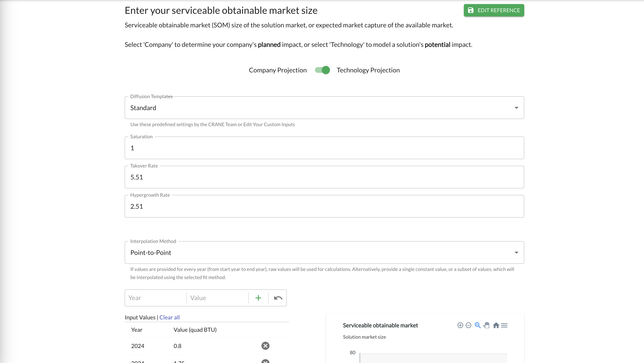Click the Value entry box
Image resolution: width=644 pixels, height=363 pixels.
pos(217,298)
